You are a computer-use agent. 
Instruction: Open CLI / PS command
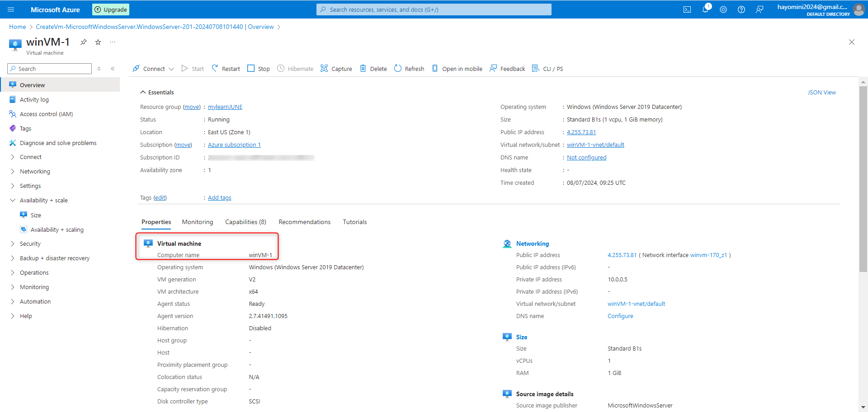pyautogui.click(x=547, y=69)
